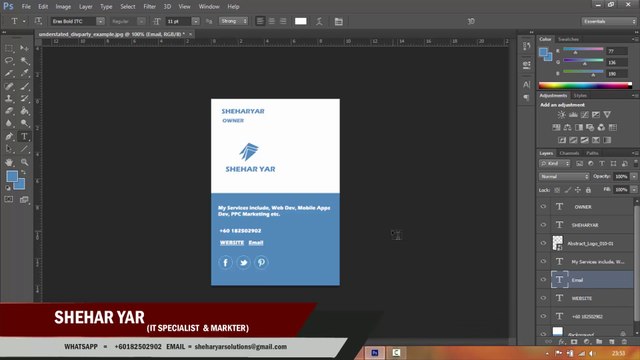Select the Horizontal Type tool
The image size is (640, 360).
(x=24, y=136)
